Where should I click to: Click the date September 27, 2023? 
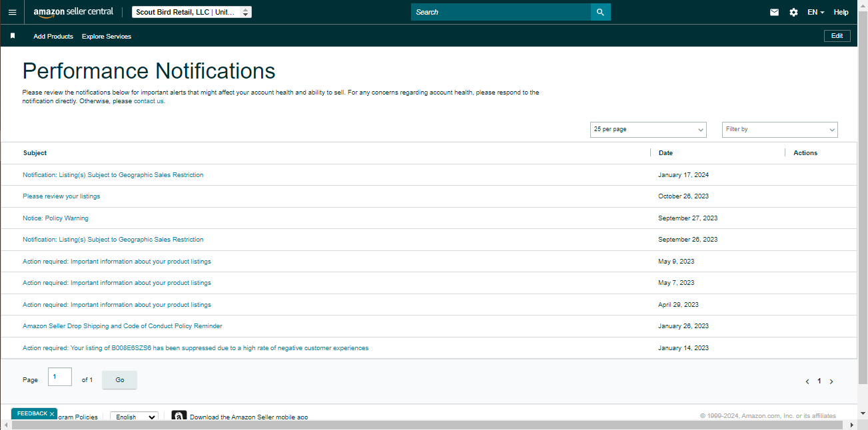click(688, 218)
